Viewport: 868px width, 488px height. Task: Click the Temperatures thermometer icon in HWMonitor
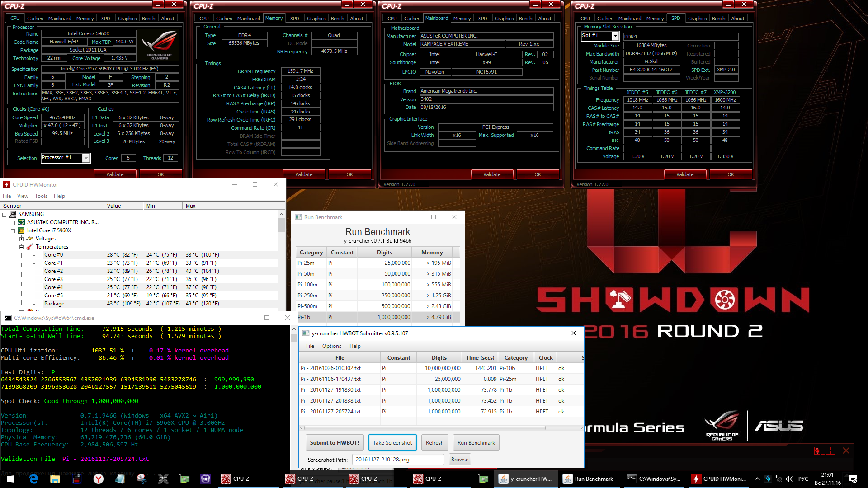(30, 247)
